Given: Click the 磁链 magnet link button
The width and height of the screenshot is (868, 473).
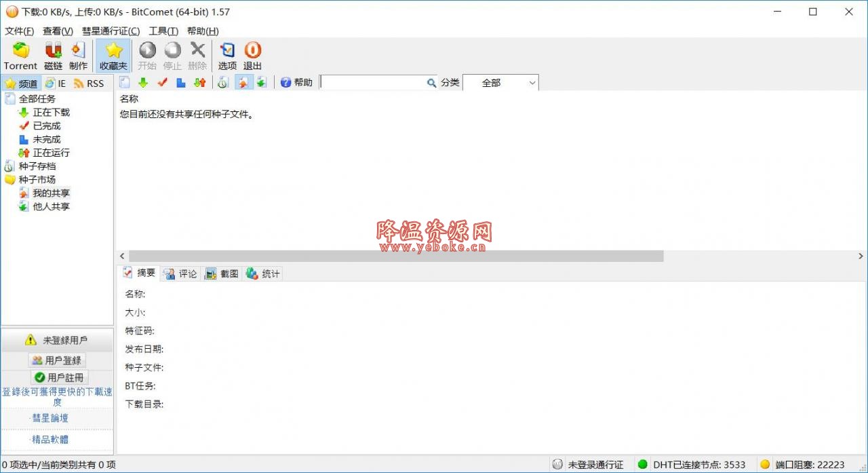Looking at the screenshot, I should click(x=53, y=56).
